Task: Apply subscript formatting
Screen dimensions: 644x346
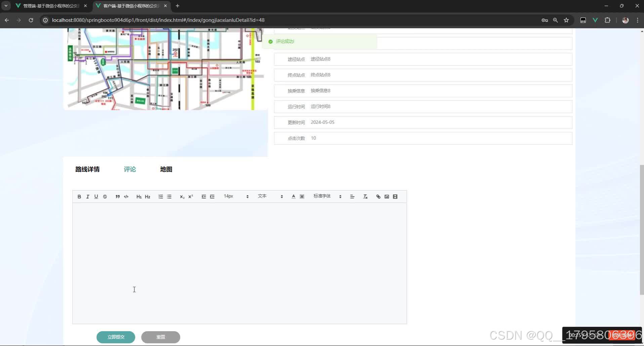Action: [182, 197]
